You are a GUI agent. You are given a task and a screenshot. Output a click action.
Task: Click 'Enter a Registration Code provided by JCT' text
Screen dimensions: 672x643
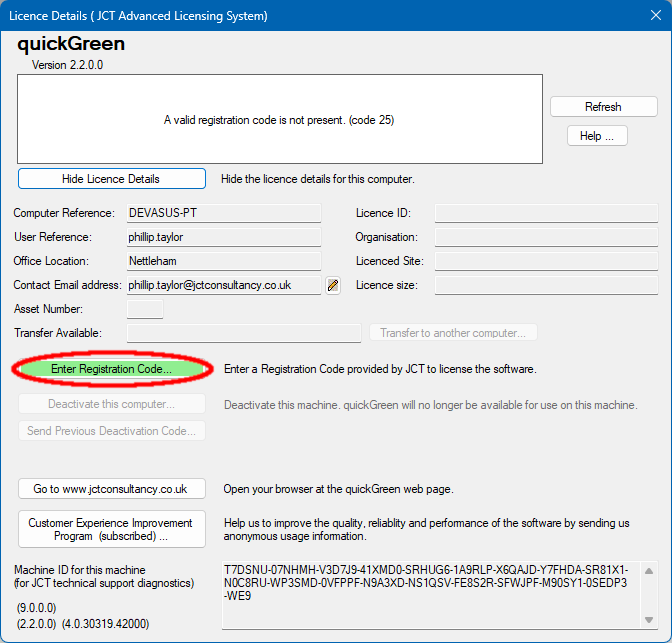click(380, 369)
